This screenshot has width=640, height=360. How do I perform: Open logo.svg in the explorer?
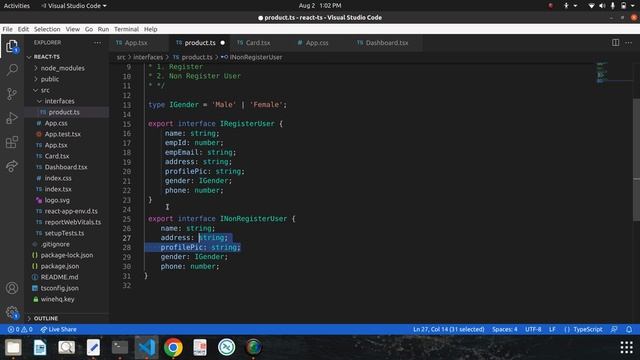click(57, 200)
